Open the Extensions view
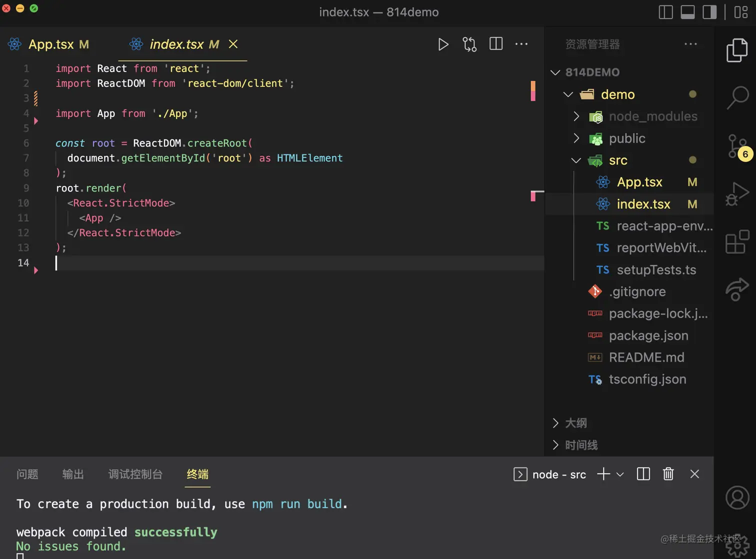Viewport: 756px width, 559px height. (x=737, y=241)
